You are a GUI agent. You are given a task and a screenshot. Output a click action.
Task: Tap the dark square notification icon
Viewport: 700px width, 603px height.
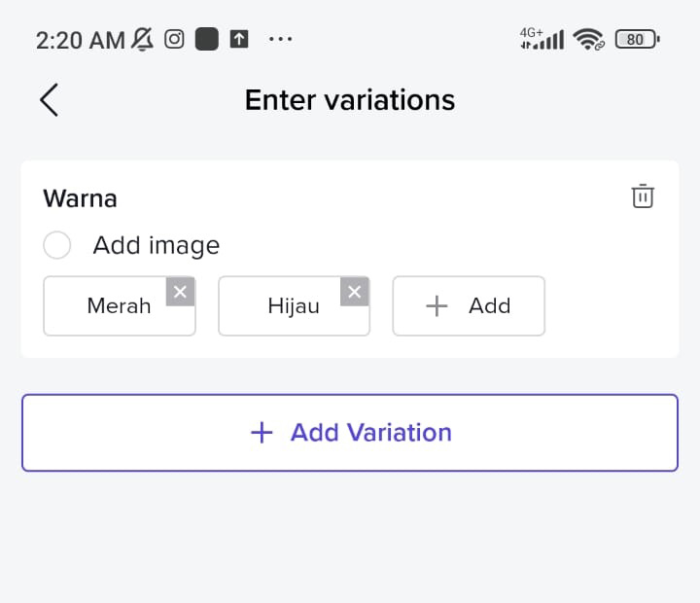click(x=207, y=39)
